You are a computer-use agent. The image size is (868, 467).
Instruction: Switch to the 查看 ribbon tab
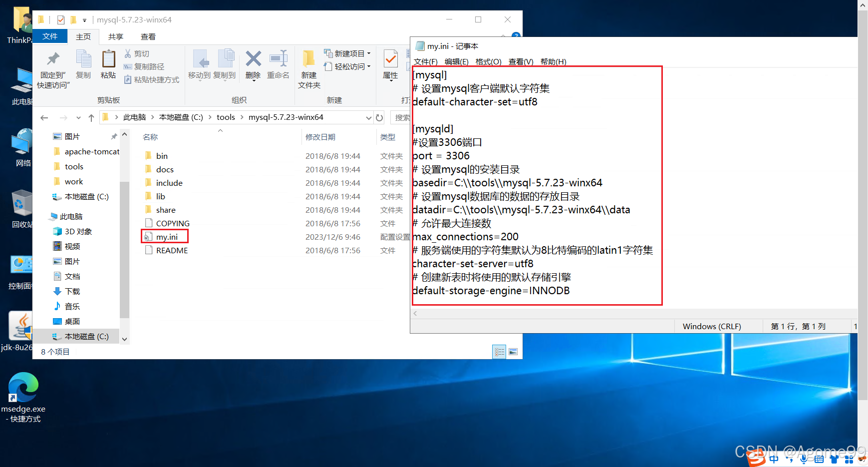[148, 36]
